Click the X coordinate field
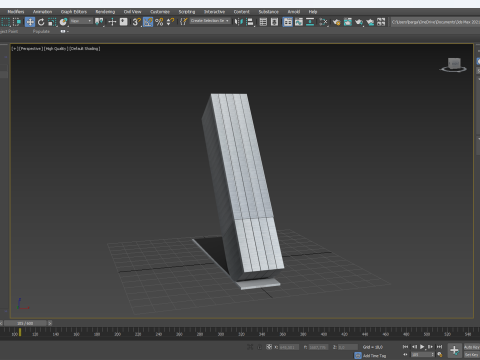Image resolution: width=480 pixels, height=360 pixels. click(289, 347)
